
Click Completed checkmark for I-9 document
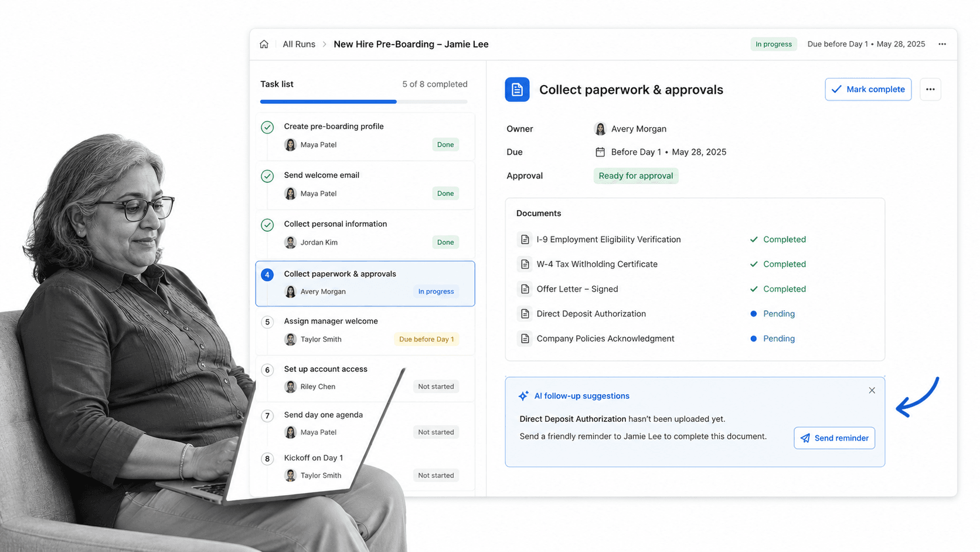tap(754, 239)
